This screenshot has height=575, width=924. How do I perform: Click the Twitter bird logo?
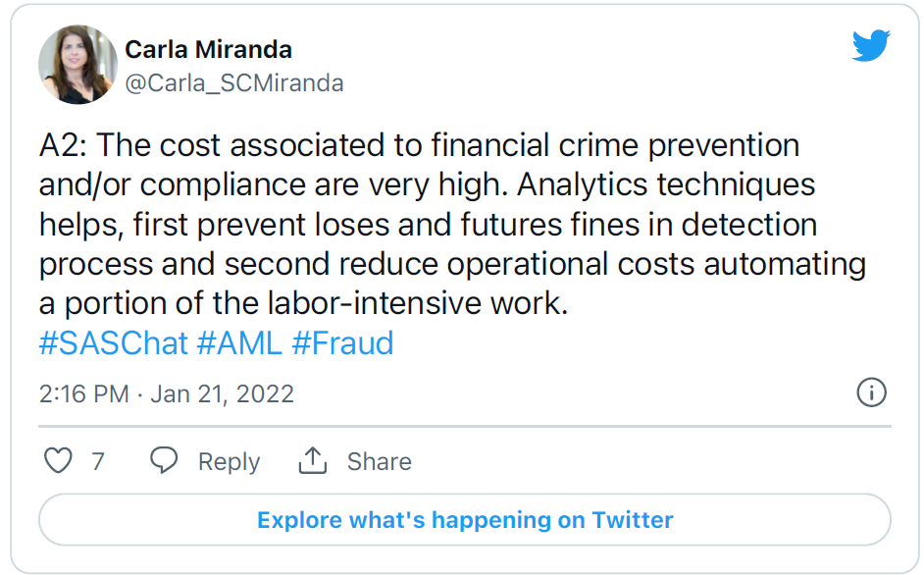pyautogui.click(x=871, y=46)
